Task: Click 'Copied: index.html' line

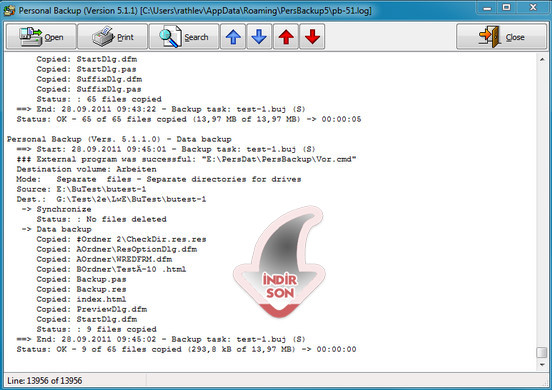Action: pos(81,299)
